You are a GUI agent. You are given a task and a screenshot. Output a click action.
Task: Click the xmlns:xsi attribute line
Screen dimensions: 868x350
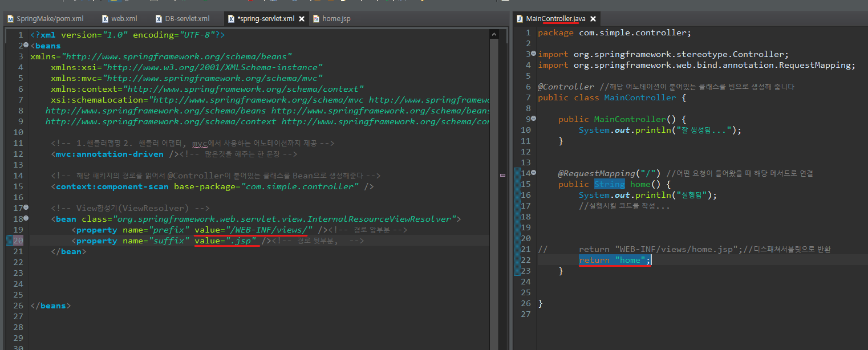point(187,67)
